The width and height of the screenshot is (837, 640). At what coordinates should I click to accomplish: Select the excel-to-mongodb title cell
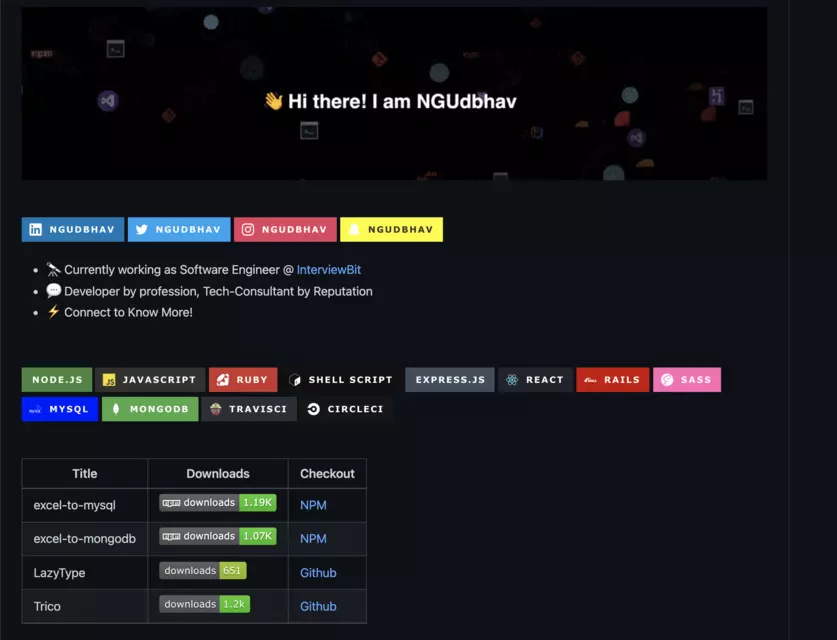(x=85, y=539)
